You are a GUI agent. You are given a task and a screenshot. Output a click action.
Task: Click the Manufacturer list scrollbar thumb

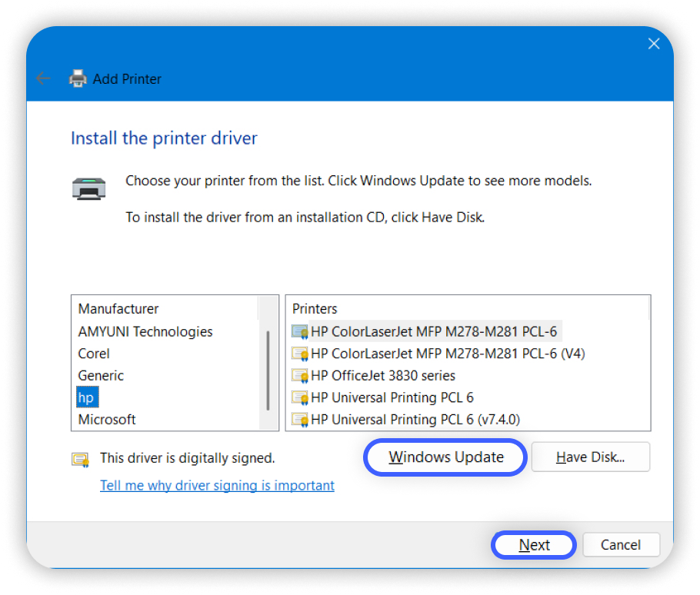point(268,370)
